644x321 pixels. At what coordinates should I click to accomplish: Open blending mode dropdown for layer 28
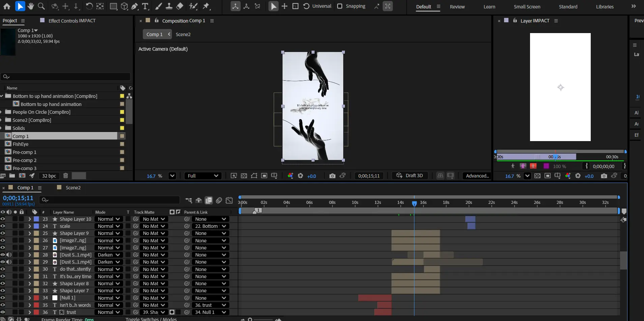tap(109, 255)
